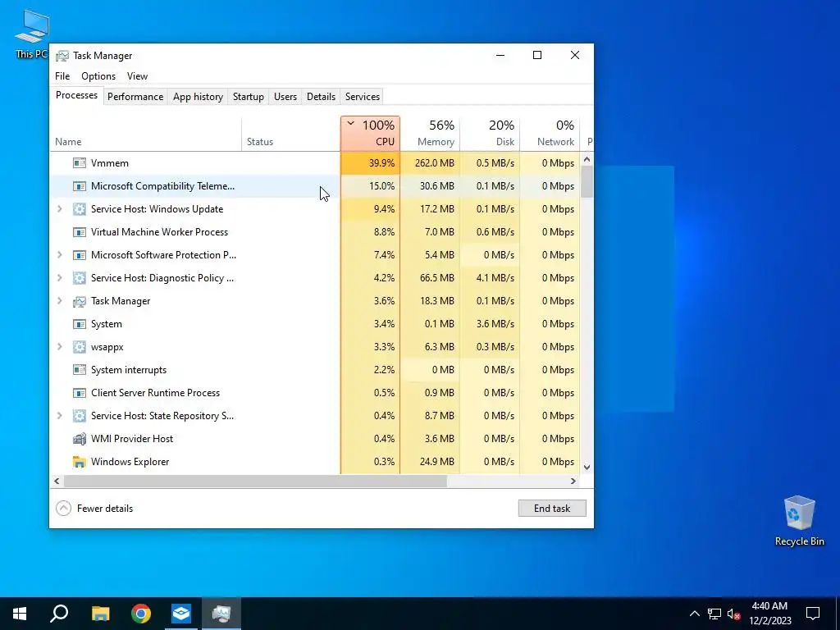840x630 pixels.
Task: Click the System interrupts icon
Action: (x=80, y=370)
